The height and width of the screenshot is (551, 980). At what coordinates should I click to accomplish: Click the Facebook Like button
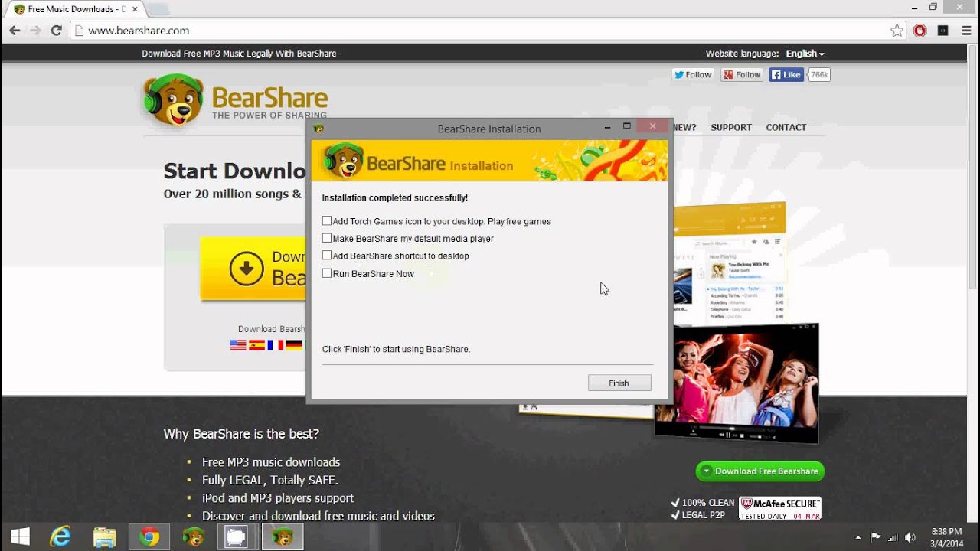[786, 74]
